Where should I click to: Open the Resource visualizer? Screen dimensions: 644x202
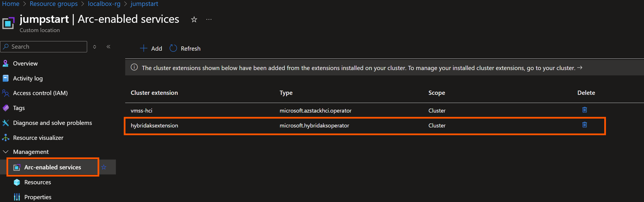38,138
